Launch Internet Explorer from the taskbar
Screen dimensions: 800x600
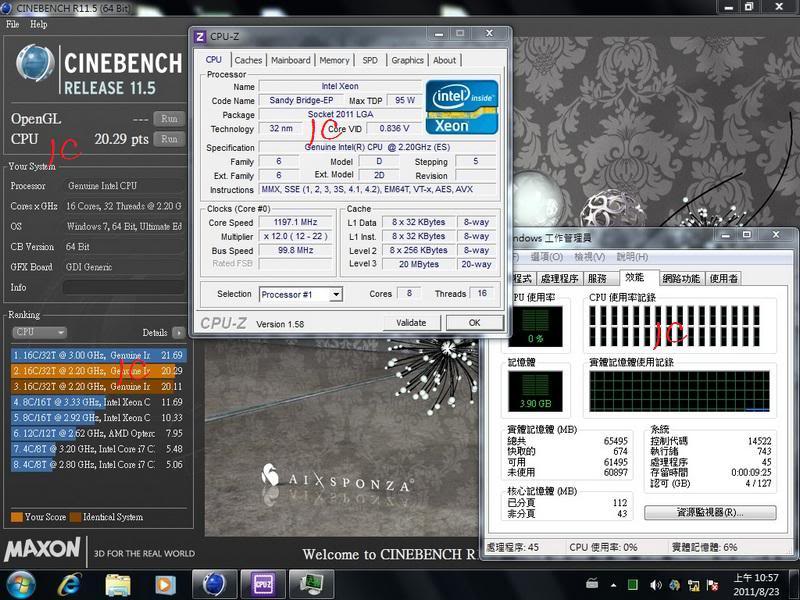coord(69,585)
